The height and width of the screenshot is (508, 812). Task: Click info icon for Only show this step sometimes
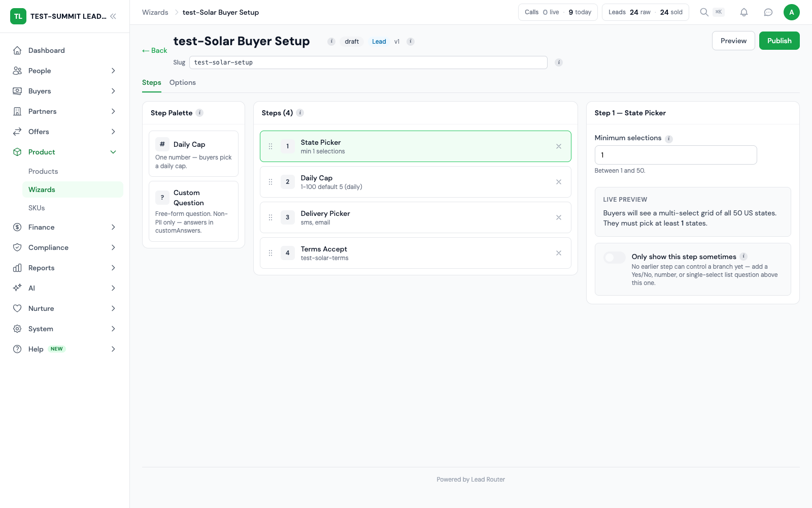(743, 257)
